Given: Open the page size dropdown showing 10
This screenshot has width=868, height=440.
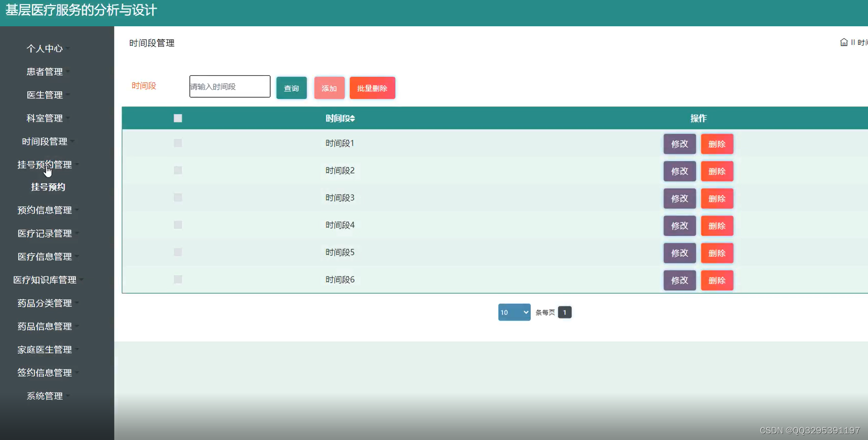Looking at the screenshot, I should pyautogui.click(x=514, y=312).
